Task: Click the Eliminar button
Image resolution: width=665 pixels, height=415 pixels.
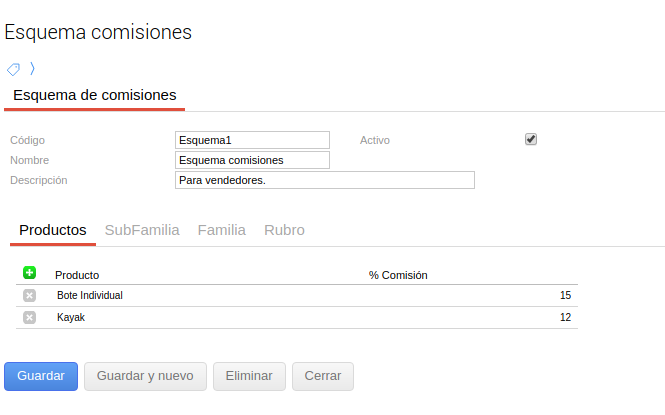Action: [249, 376]
